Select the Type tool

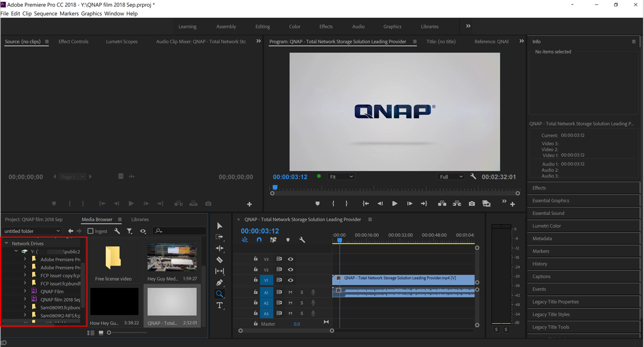(x=220, y=305)
